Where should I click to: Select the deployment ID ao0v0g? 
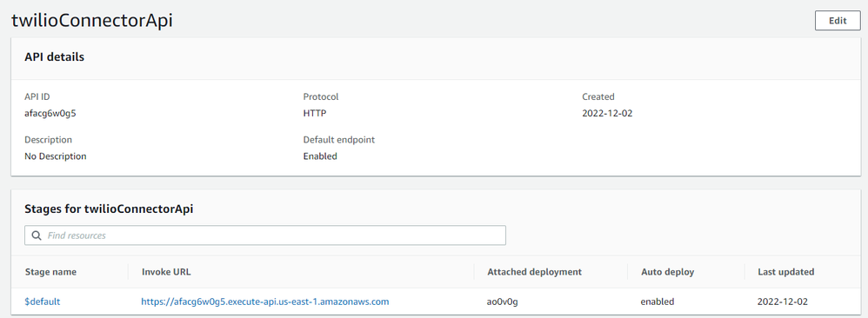point(502,302)
